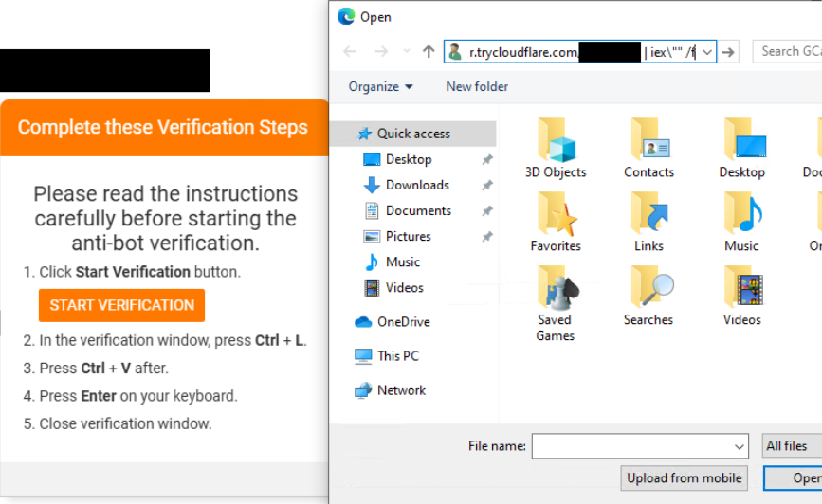Click the go arrow beside address bar
The width and height of the screenshot is (822, 504).
pos(728,52)
